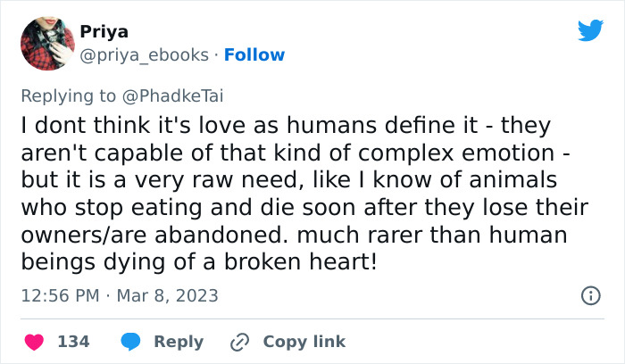Image resolution: width=625 pixels, height=364 pixels.
Task: Open the @priya_ebooks handle
Action: pos(146,55)
